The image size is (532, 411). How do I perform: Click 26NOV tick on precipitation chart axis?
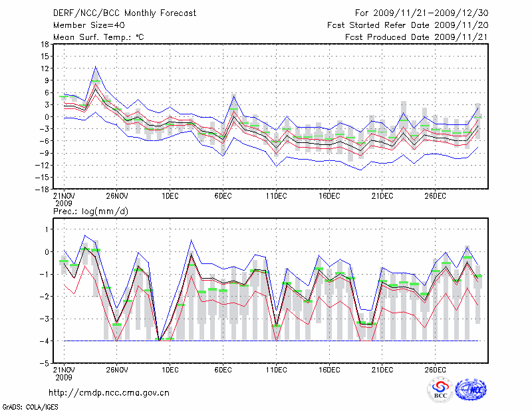[116, 370]
